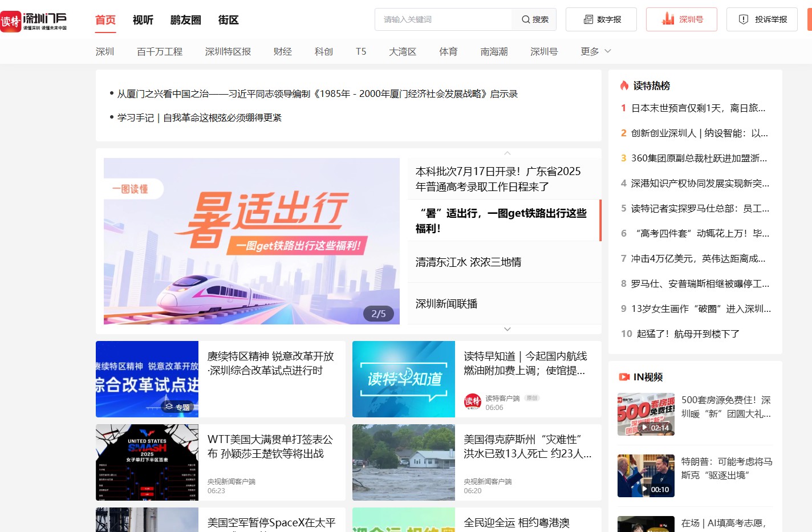Open article 全民迎全运 相约粤港澳
812x532 pixels.
click(x=517, y=523)
